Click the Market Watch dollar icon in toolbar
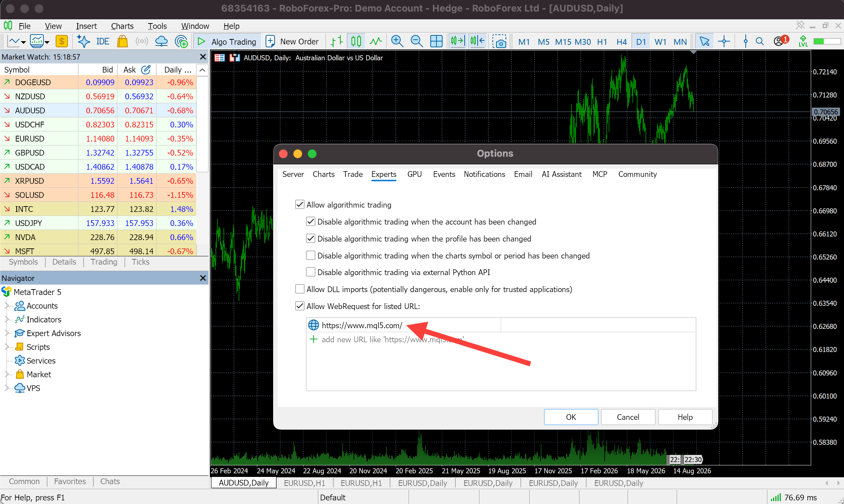The height and width of the screenshot is (504, 844). pos(62,42)
